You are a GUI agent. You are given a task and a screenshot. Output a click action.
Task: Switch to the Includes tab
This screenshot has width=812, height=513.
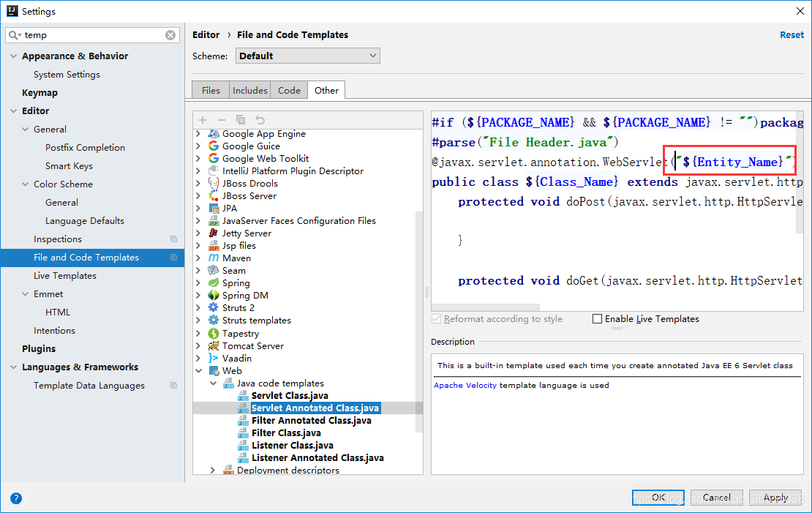249,90
